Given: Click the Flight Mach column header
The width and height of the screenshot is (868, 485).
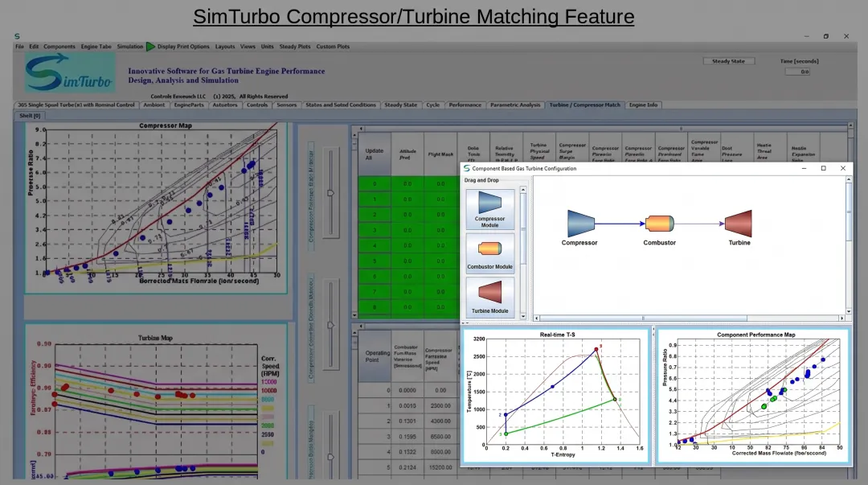Looking at the screenshot, I should click(x=440, y=154).
